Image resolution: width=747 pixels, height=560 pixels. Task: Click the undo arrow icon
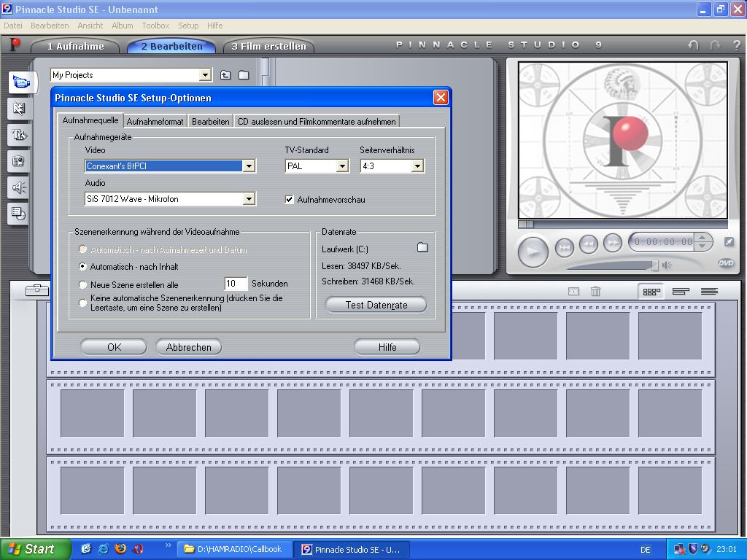coord(693,45)
